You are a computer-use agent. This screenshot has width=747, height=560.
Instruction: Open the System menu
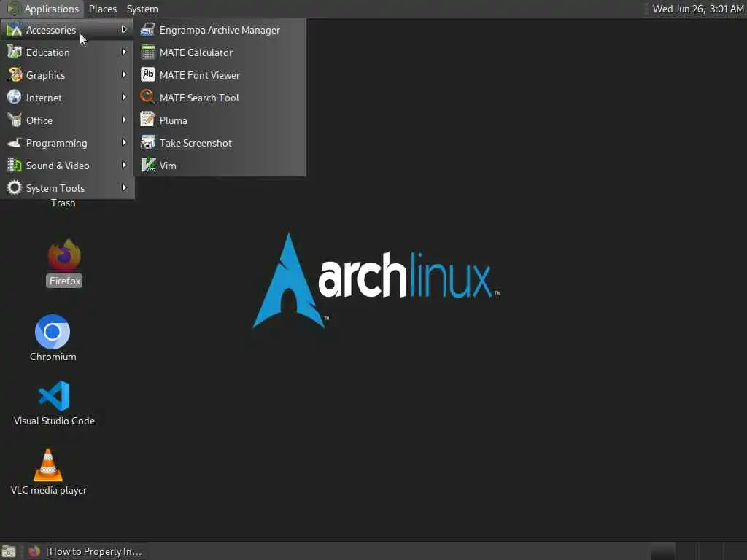(x=142, y=9)
